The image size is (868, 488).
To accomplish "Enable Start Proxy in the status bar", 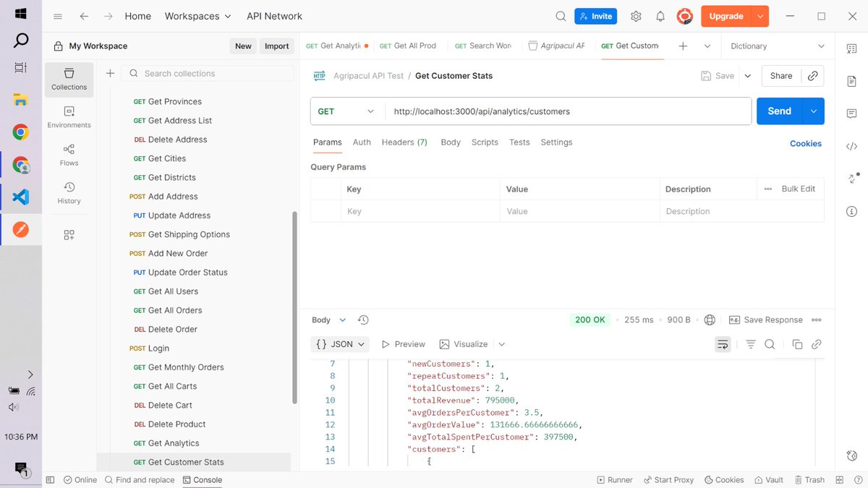I will [x=668, y=479].
